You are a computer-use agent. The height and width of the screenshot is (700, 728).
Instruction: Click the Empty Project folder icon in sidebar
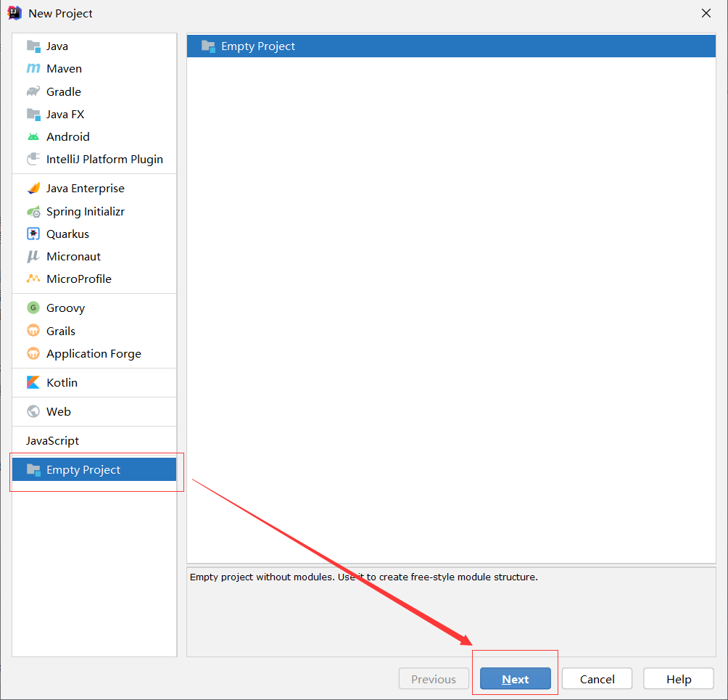point(33,469)
